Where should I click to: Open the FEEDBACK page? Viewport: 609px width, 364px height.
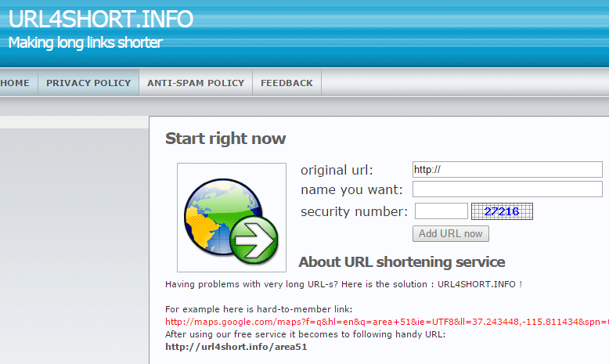click(286, 83)
